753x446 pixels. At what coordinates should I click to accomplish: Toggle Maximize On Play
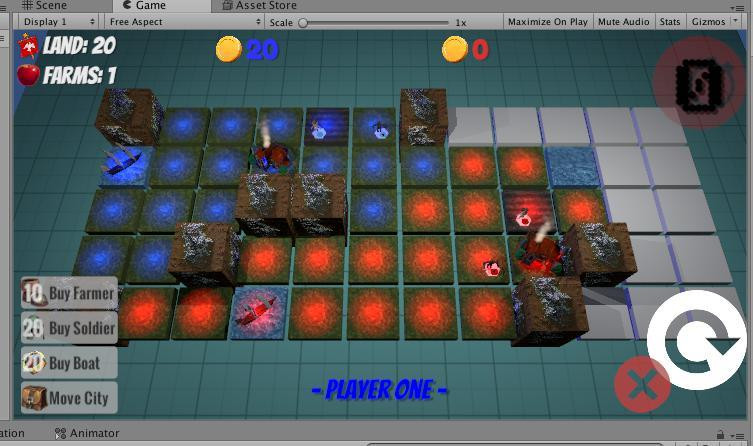547,22
